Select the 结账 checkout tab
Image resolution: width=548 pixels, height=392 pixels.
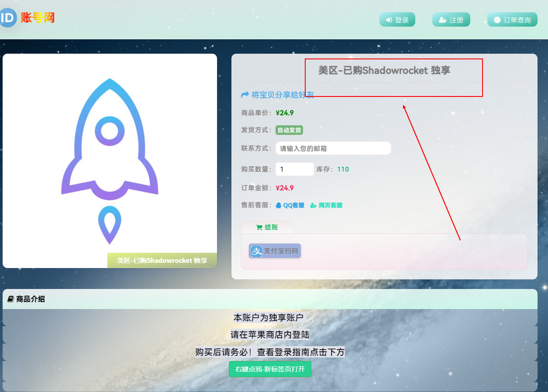click(267, 227)
